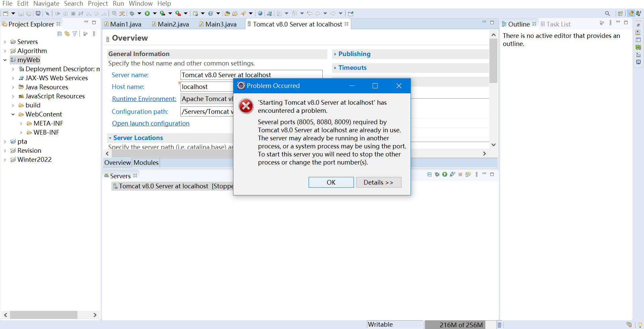Click the Debug bug icon in main toolbar

click(132, 13)
